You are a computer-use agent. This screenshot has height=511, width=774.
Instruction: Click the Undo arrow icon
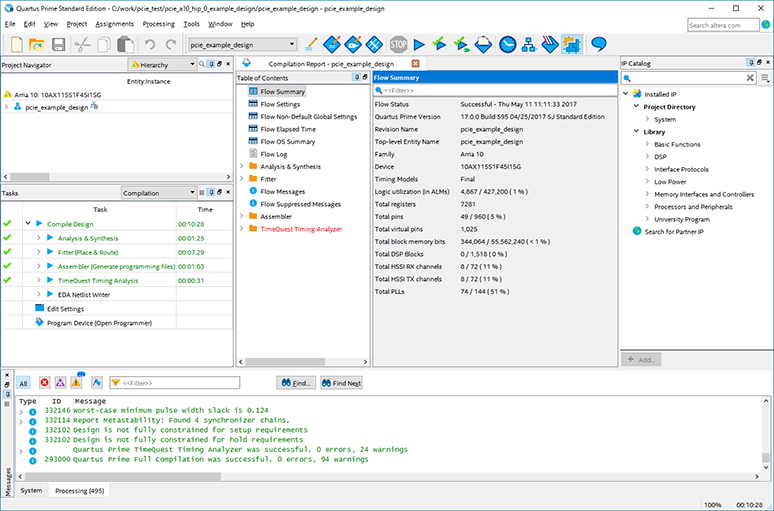click(x=150, y=44)
